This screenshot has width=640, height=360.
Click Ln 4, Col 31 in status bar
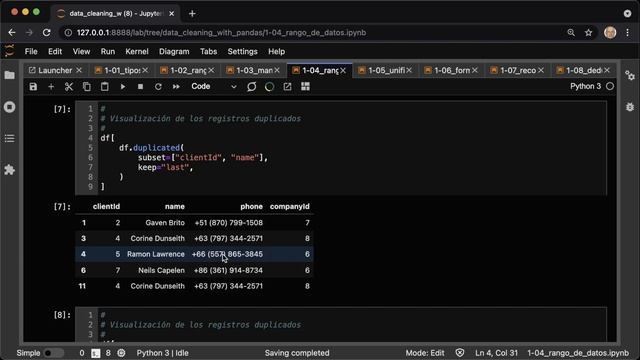point(496,353)
